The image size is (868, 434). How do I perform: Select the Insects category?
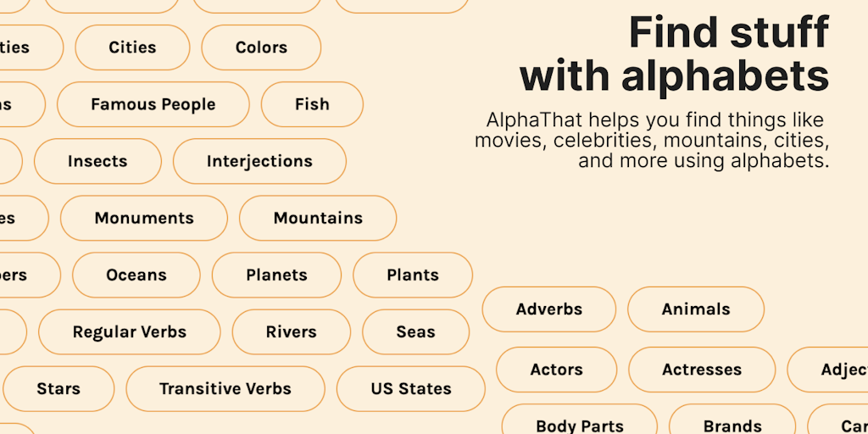97,161
